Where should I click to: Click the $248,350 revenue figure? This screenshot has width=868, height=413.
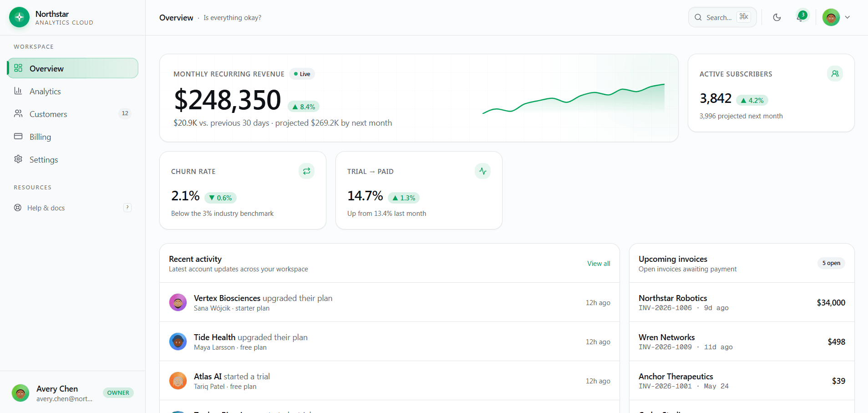(x=228, y=100)
